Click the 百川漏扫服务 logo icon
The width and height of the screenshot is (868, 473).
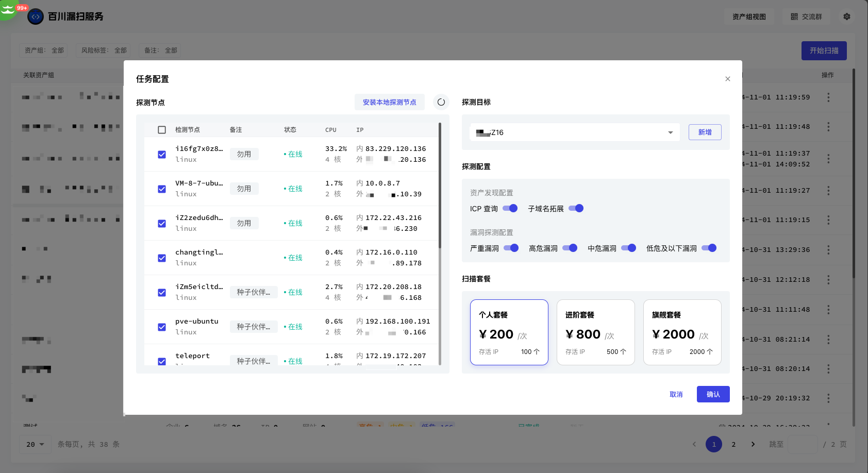tap(36, 16)
